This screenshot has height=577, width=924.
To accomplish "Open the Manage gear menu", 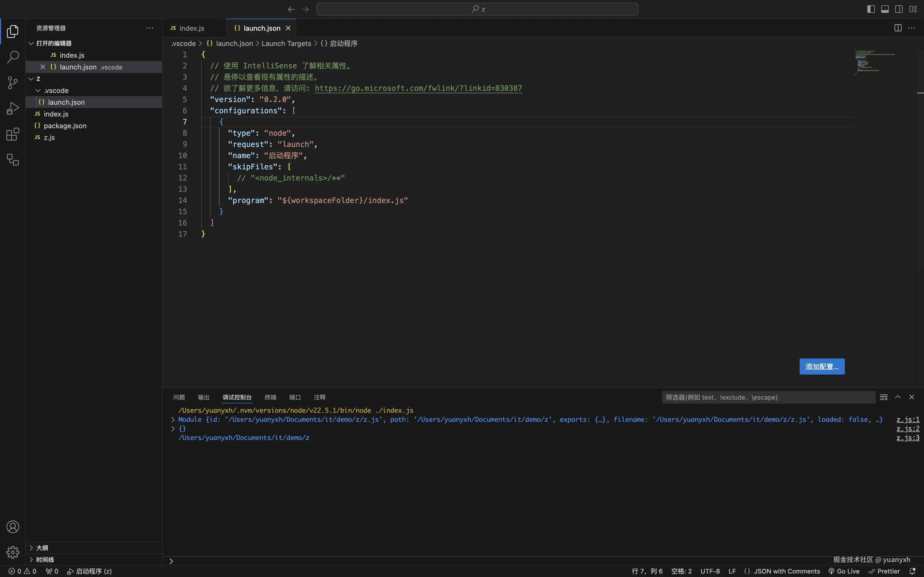I will pos(13,552).
